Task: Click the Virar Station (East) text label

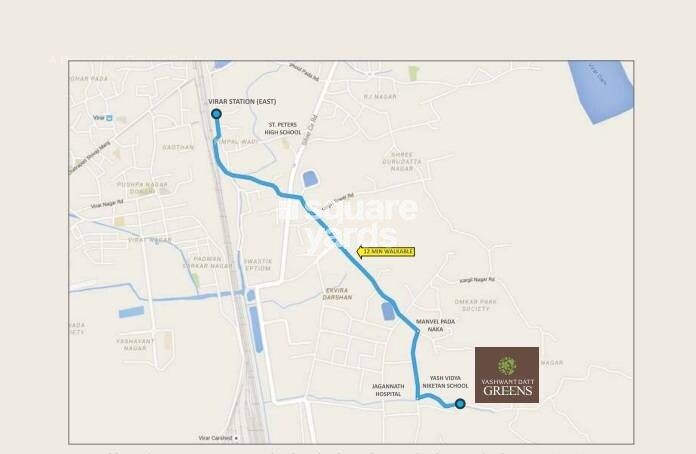Action: point(242,102)
